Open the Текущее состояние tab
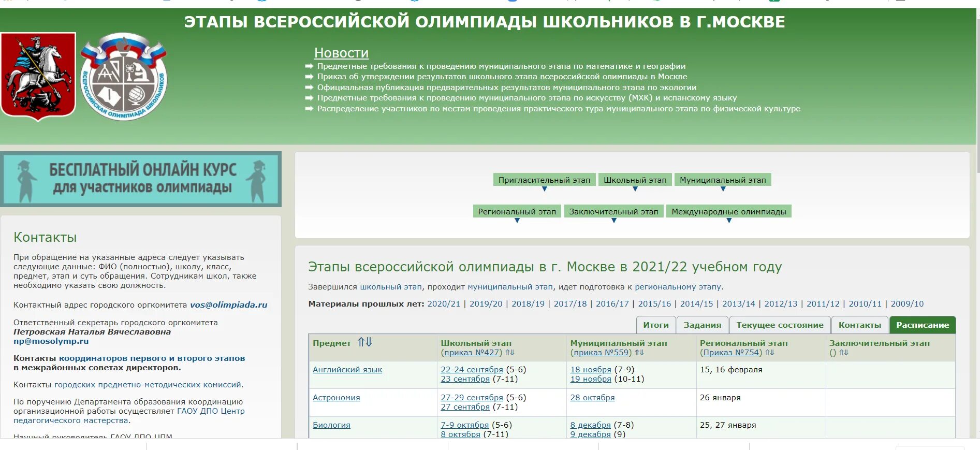Image resolution: width=980 pixels, height=450 pixels. pos(780,325)
